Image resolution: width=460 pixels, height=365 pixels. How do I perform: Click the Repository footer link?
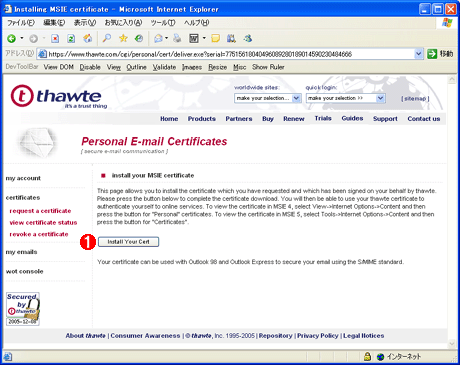pyautogui.click(x=275, y=336)
